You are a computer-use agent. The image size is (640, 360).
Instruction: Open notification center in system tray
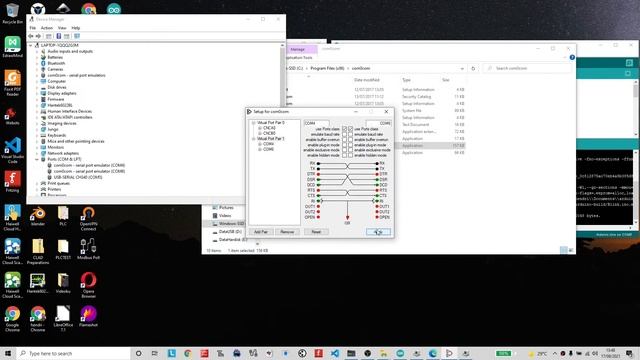tap(629, 353)
